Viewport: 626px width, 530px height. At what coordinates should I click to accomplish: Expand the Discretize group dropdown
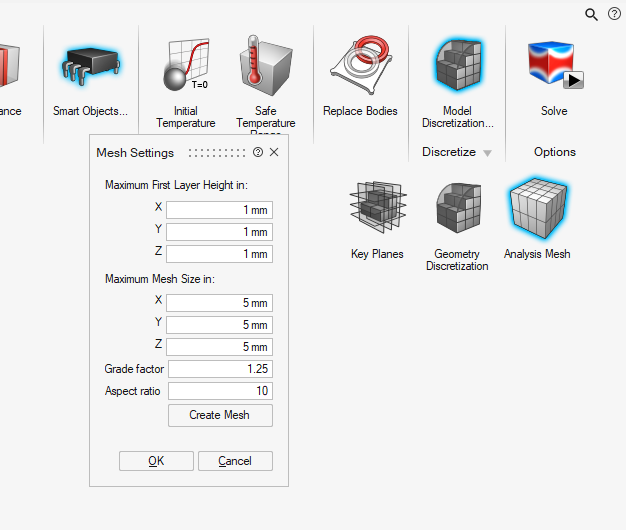(x=487, y=153)
